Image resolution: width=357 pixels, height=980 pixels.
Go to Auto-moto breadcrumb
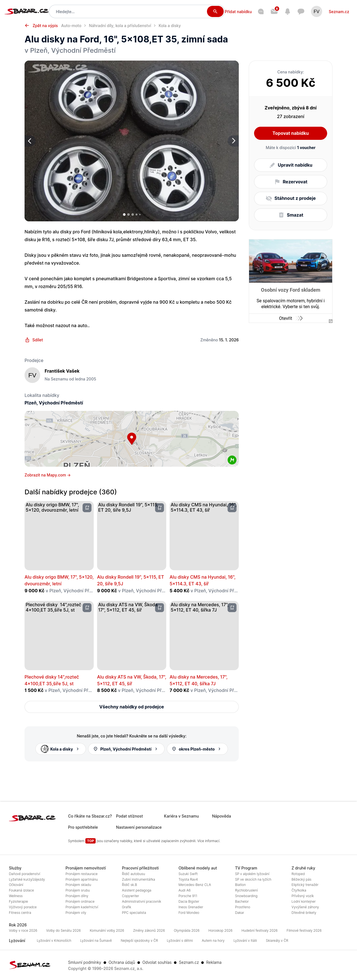71,25
